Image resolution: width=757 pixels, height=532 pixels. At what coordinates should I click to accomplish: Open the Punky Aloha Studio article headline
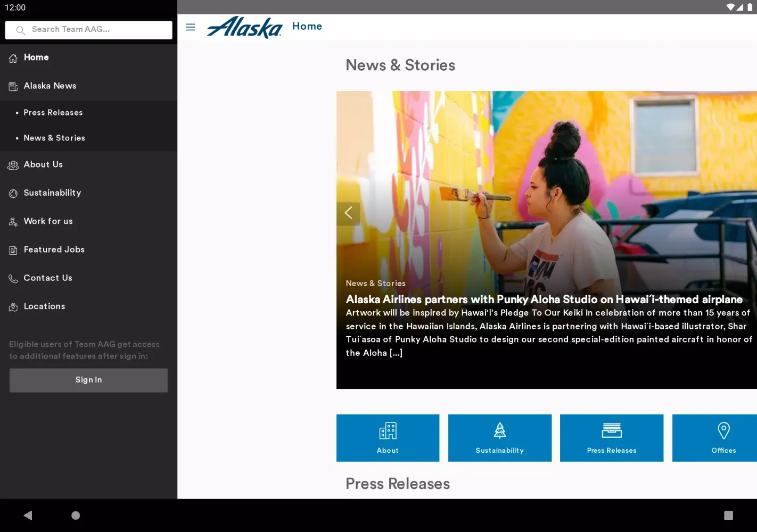(x=544, y=300)
